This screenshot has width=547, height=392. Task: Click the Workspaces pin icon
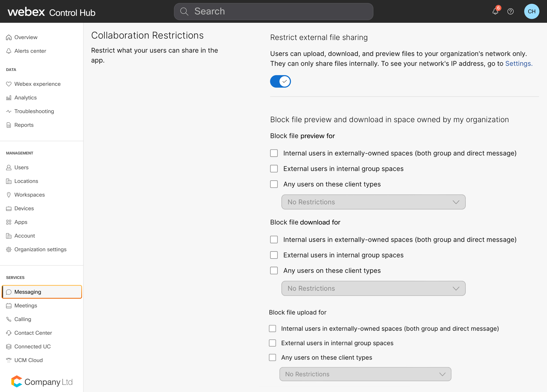9,195
